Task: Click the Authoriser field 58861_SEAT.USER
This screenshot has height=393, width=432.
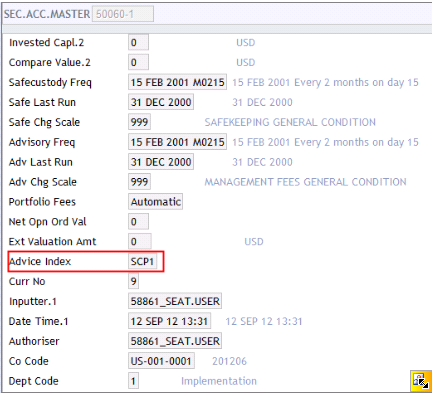Action: coord(175,341)
